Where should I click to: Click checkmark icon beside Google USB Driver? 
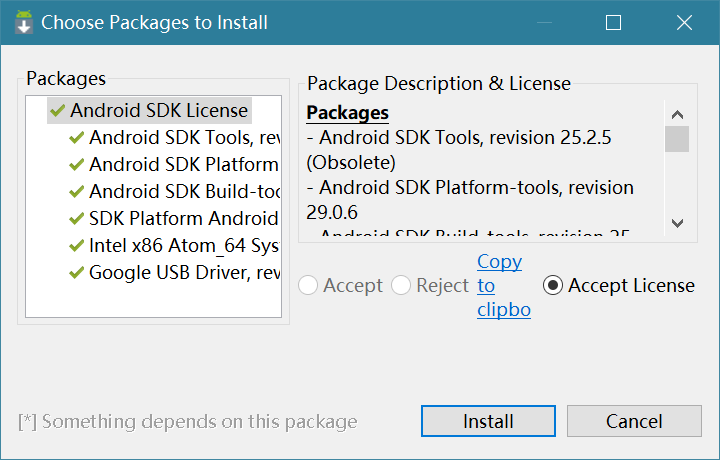tap(76, 273)
